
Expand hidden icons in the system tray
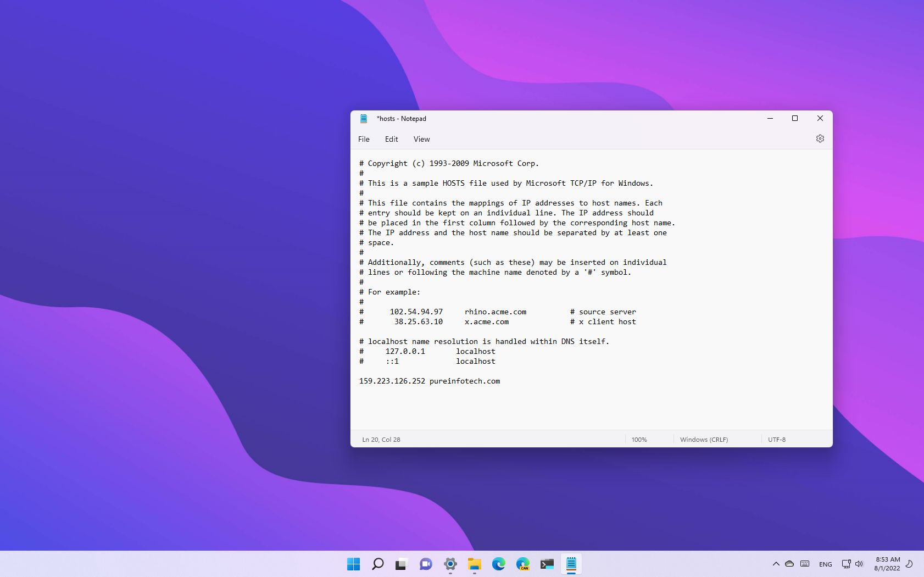click(x=775, y=564)
